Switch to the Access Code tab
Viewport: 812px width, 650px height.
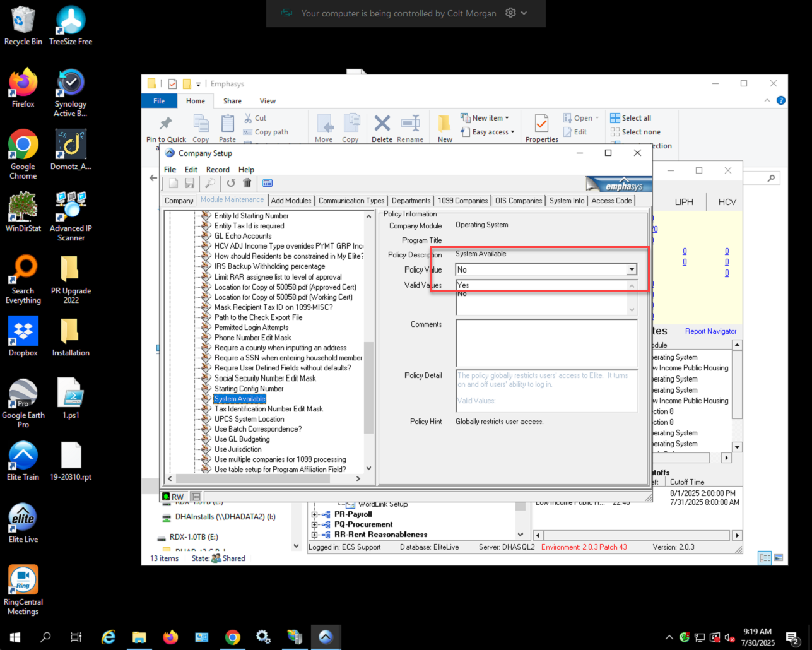point(611,200)
